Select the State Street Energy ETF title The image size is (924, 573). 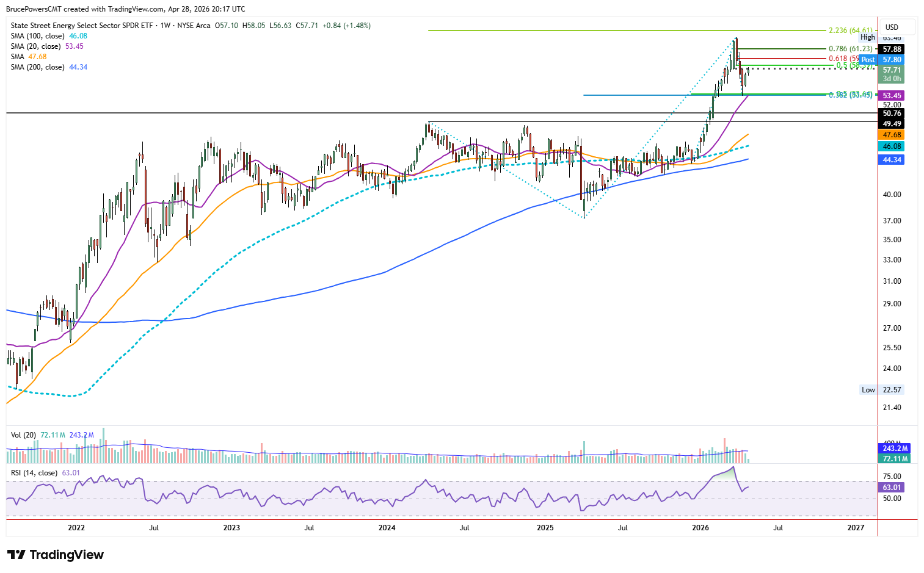110,26
